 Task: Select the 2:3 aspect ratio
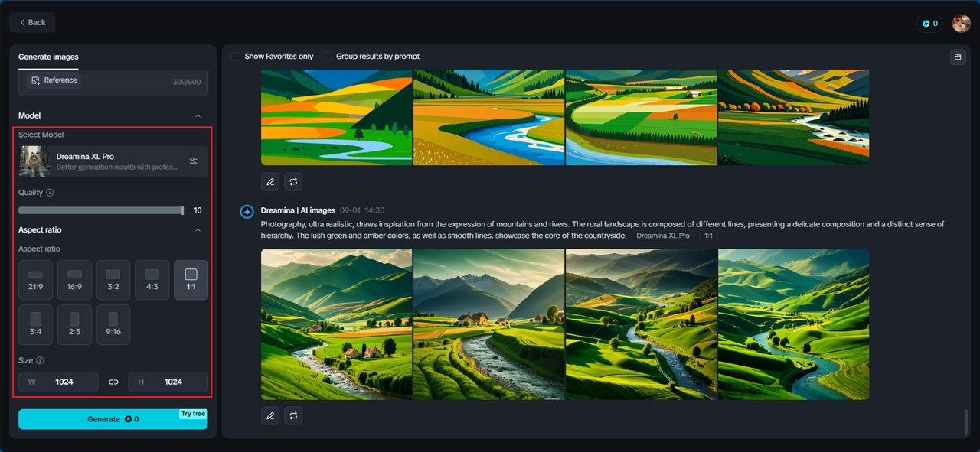(74, 325)
